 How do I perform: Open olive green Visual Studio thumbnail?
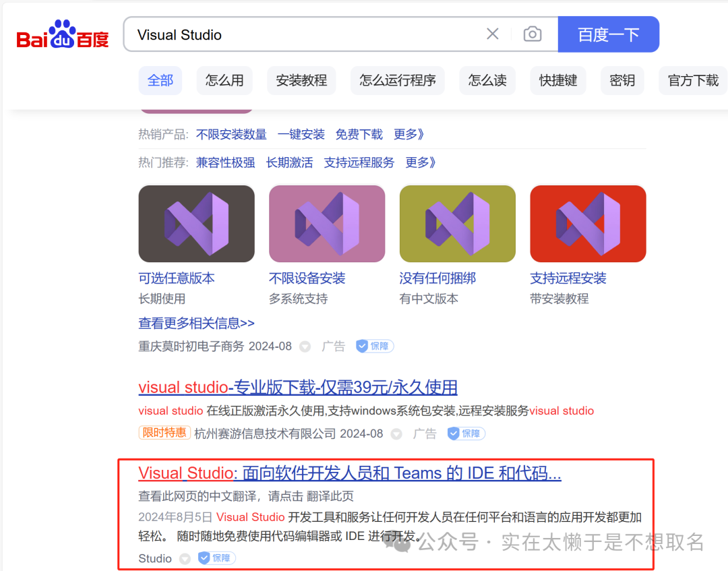click(x=457, y=224)
